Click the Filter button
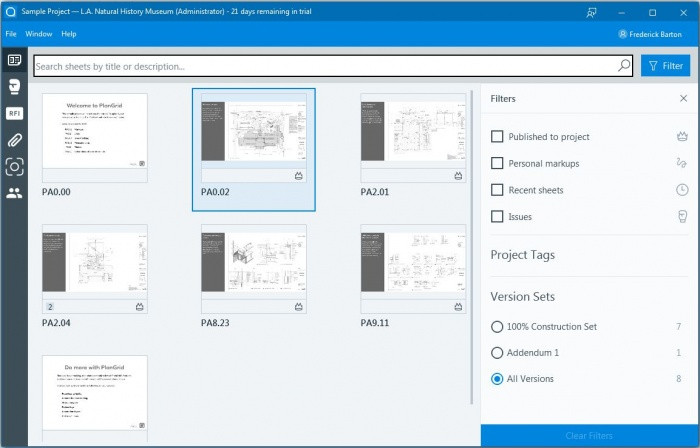Image resolution: width=700 pixels, height=448 pixels. click(666, 66)
